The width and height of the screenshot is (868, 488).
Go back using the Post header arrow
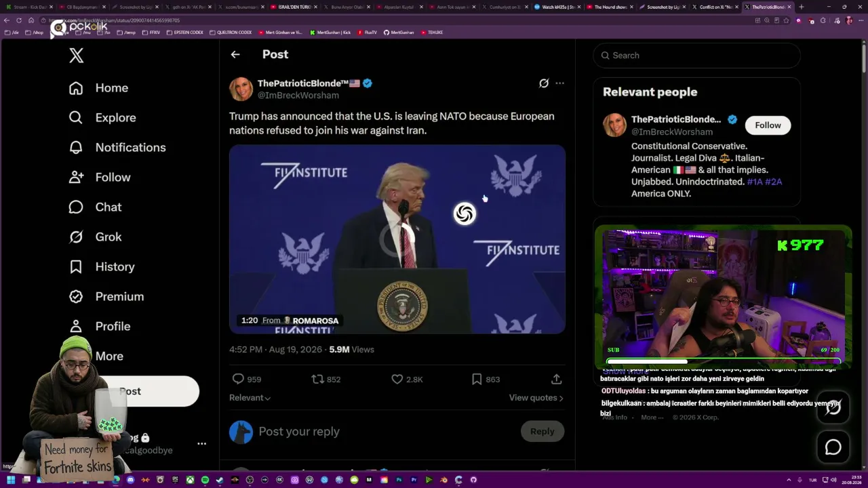point(235,54)
